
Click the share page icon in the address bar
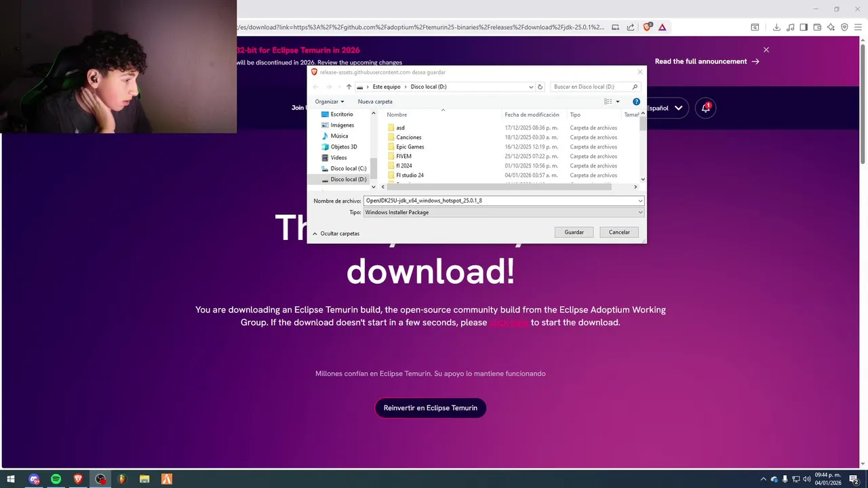pyautogui.click(x=631, y=27)
